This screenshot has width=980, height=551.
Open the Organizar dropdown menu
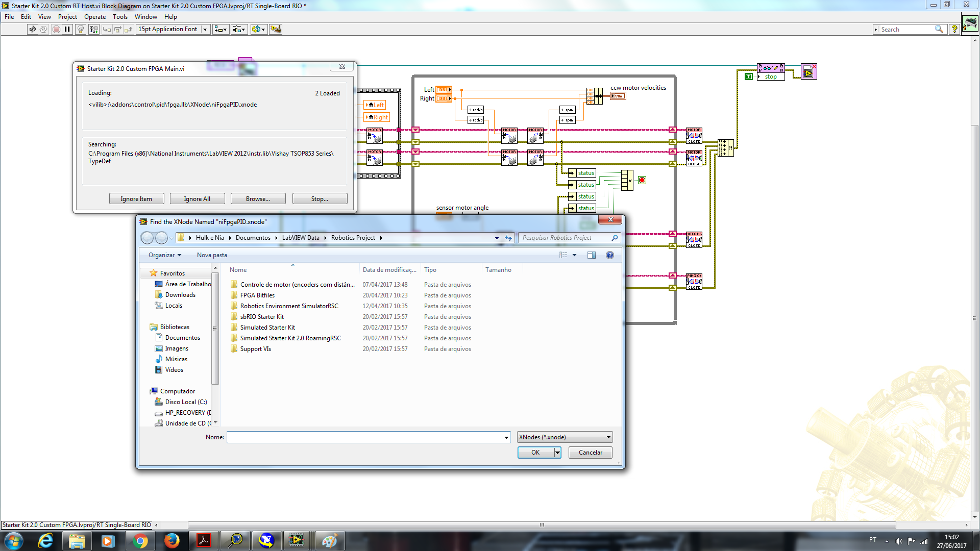(165, 255)
